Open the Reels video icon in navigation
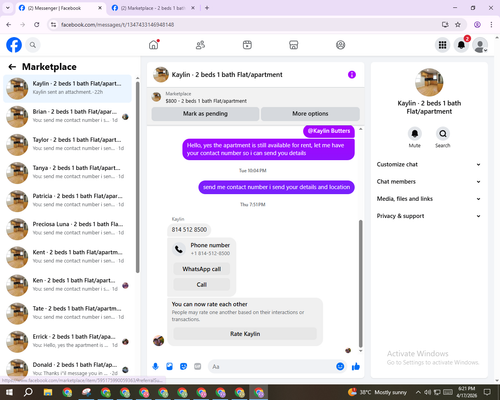Viewport: 500px width, 400px height. click(x=247, y=45)
